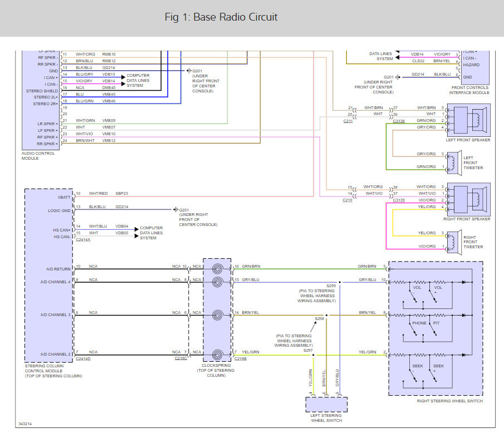Click the PHONE switch in right steering wheel switch
Screen dimensions: 504x433
tap(415, 328)
